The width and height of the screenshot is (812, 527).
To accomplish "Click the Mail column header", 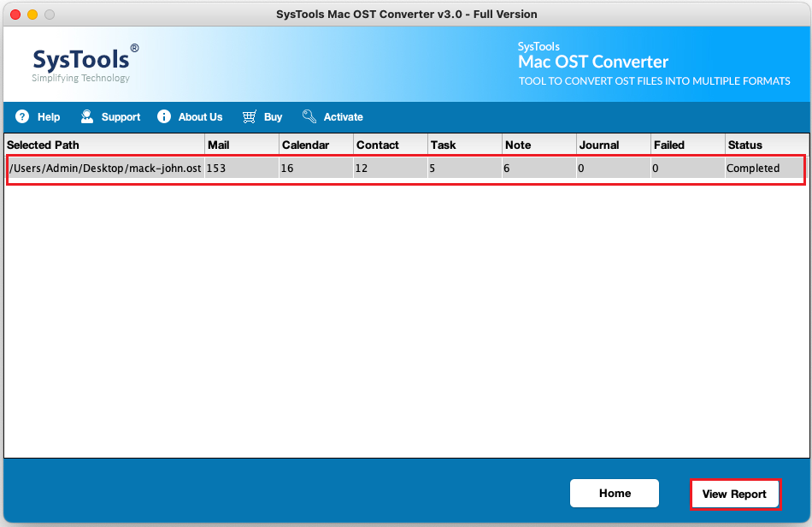I will point(242,145).
